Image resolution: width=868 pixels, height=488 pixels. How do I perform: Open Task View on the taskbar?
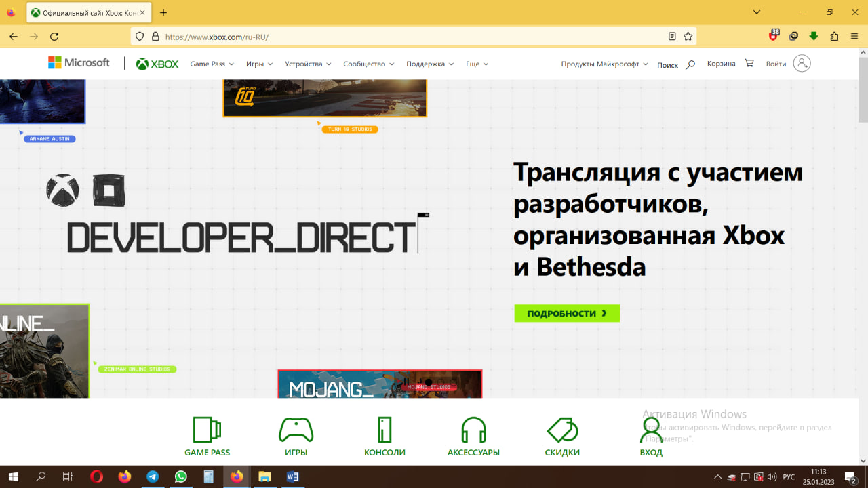pos(68,476)
